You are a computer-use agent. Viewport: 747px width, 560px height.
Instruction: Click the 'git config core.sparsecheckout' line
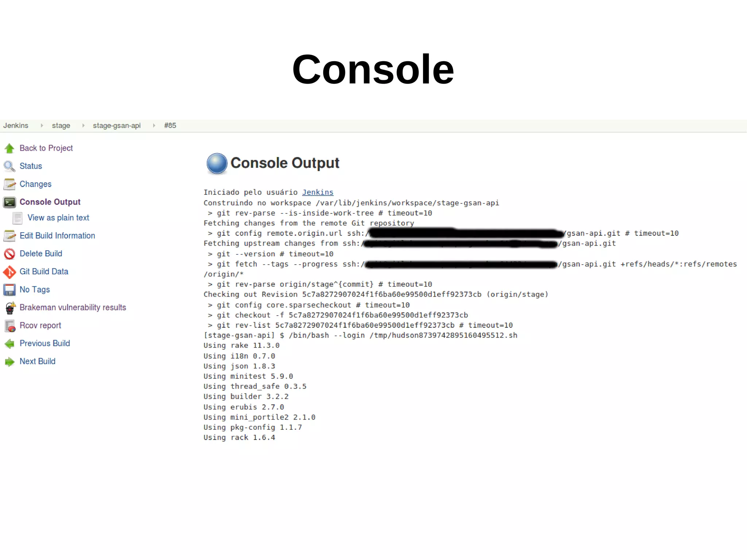(x=309, y=305)
